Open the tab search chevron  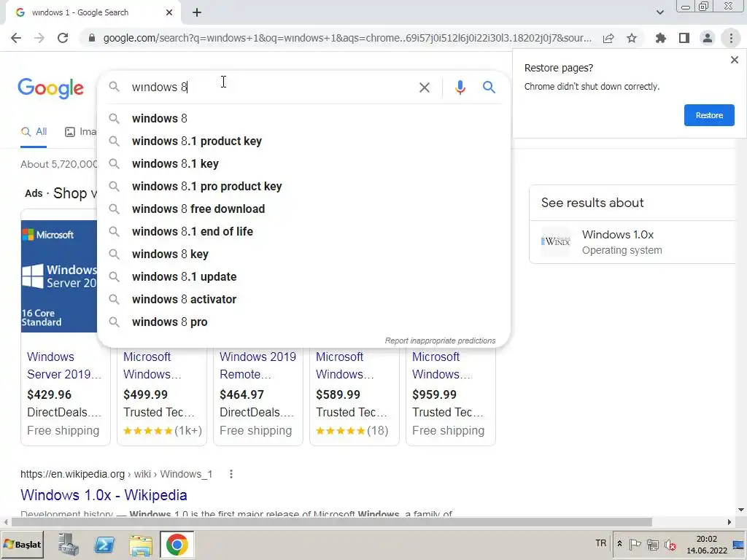pos(659,13)
